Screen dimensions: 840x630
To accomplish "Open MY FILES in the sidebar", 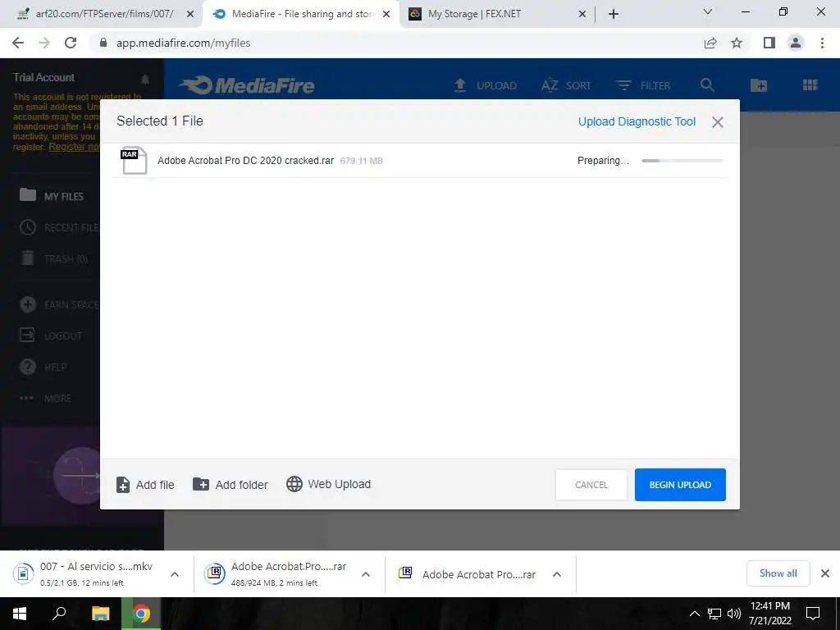I will 52,195.
